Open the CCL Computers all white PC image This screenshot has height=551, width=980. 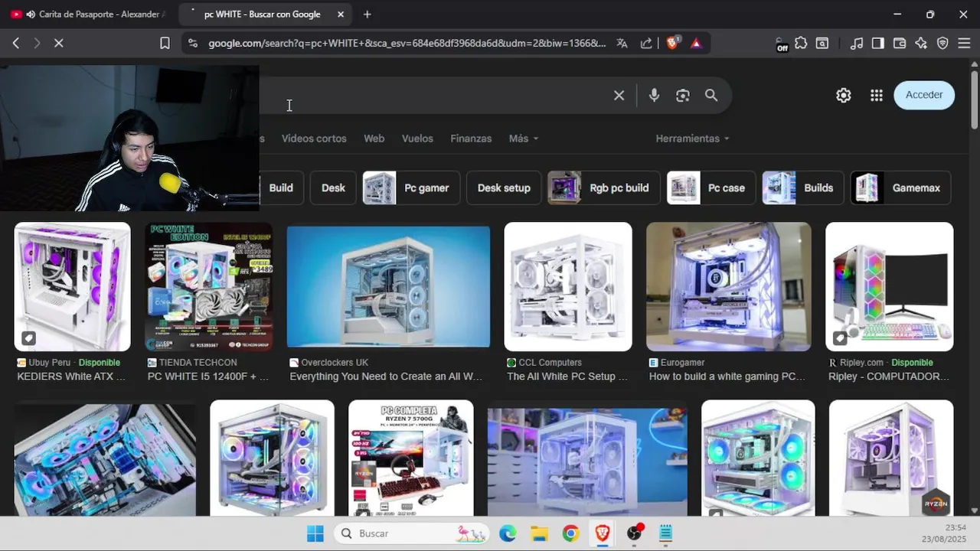(x=568, y=287)
